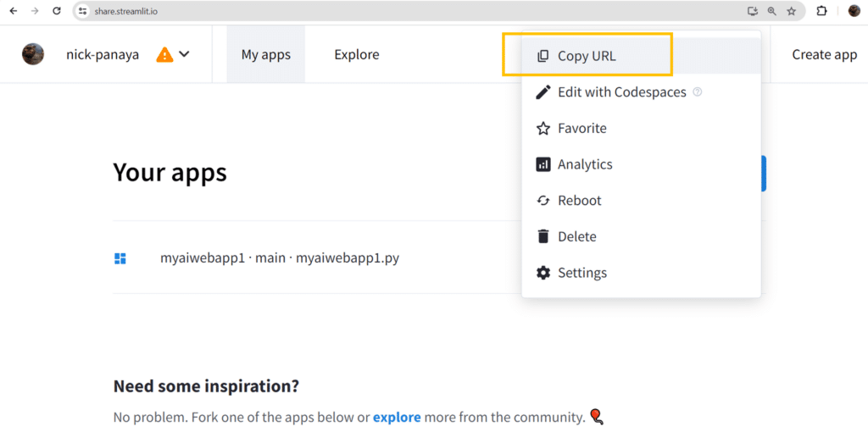Reload the page with refresh icon
This screenshot has width=868, height=432.
pyautogui.click(x=57, y=11)
